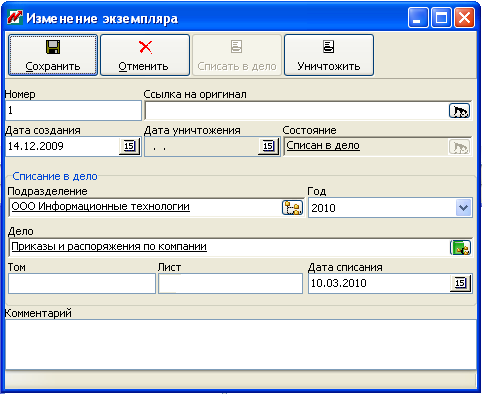Click the Том input field
Viewport: 482px width, 394px height.
(82, 284)
